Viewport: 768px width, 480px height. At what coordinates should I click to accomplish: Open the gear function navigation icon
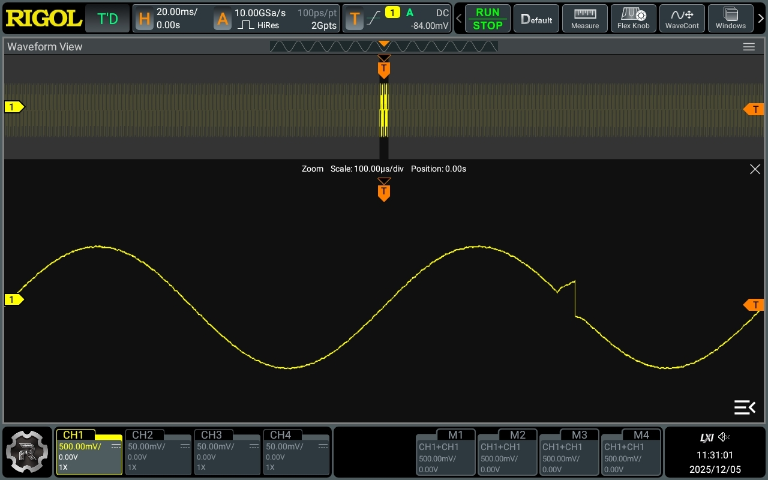(27, 452)
